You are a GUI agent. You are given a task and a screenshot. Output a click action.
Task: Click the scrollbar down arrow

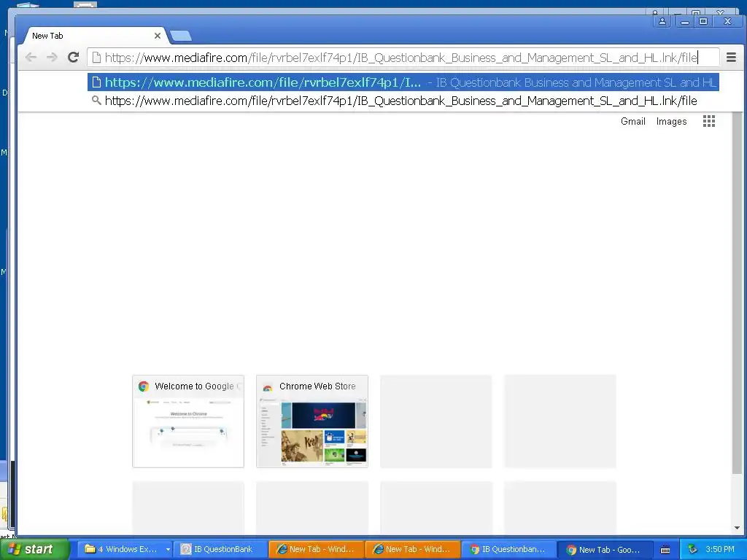[x=737, y=528]
